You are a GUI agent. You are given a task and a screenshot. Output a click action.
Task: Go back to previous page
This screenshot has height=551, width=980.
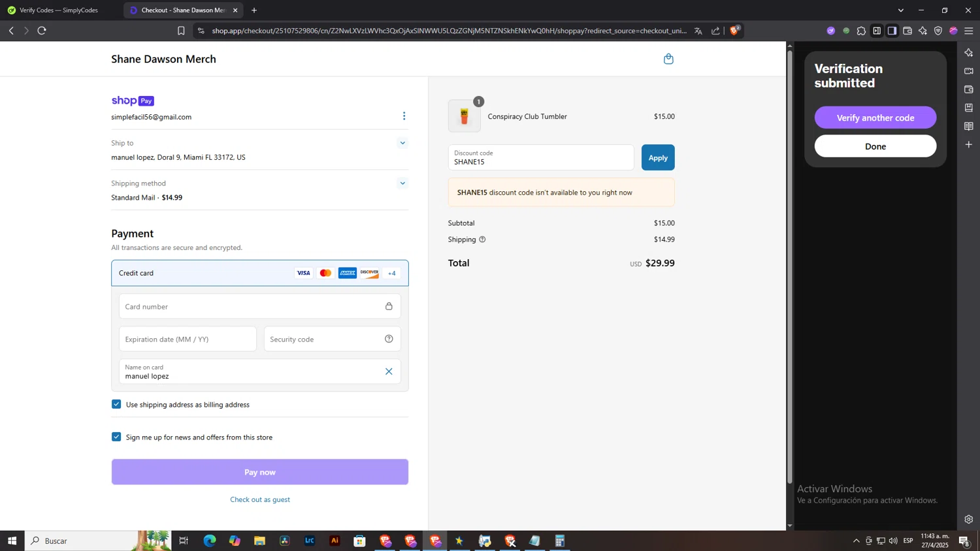click(10, 31)
